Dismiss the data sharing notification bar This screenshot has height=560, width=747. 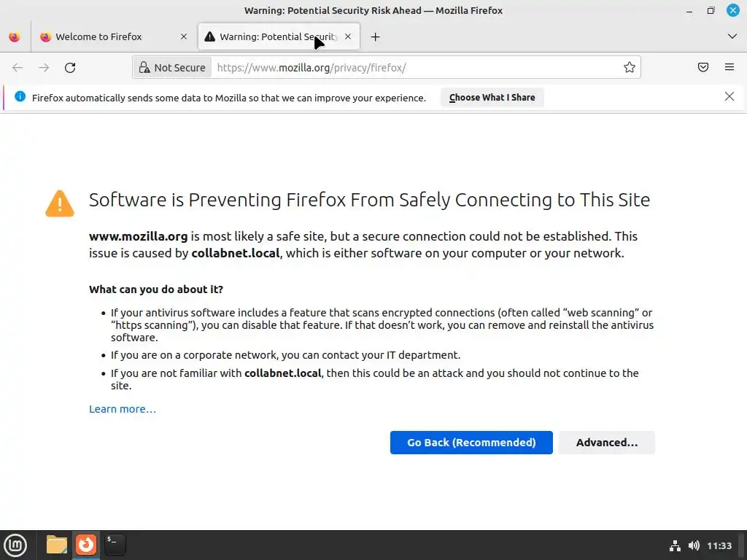729,96
